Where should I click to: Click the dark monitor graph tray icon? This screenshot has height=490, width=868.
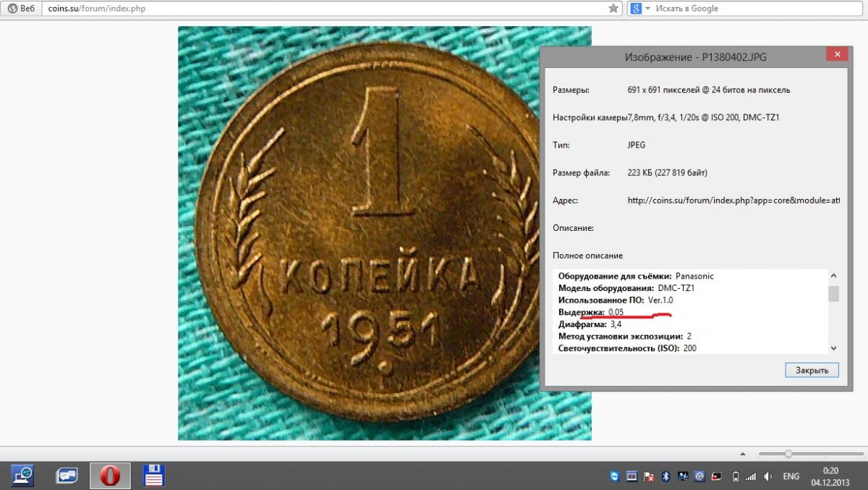tap(682, 476)
